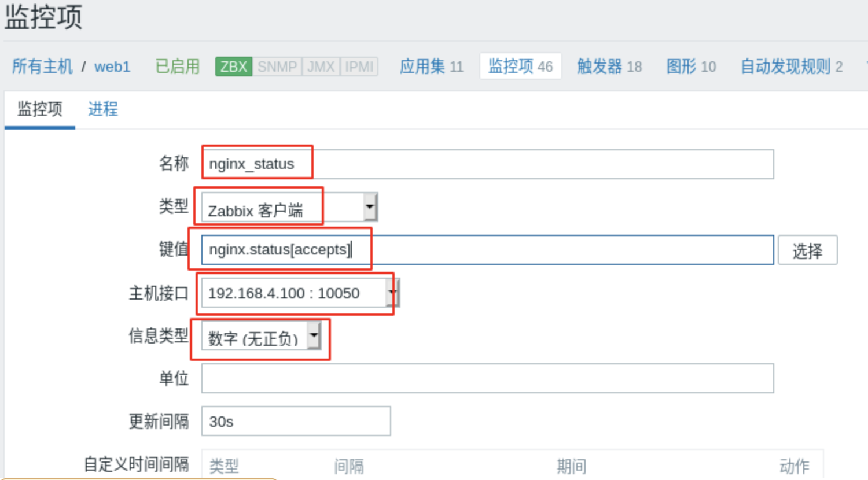Viewport: 868px width, 480px height.
Task: Click the 更新间隔 field showing 30s
Action: point(296,421)
